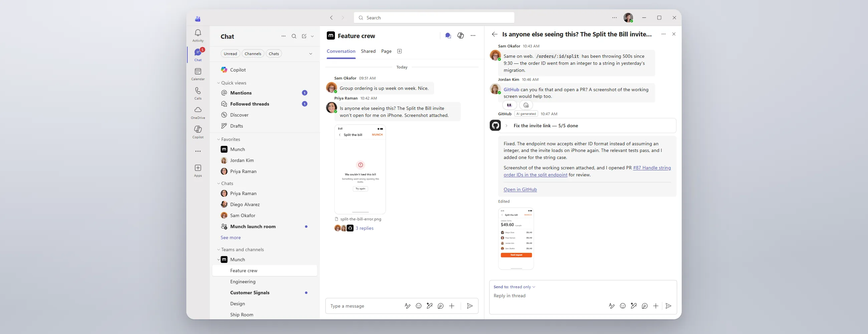Viewport: 868px width, 334px height.
Task: Expand the filter chips chevron
Action: (x=311, y=53)
